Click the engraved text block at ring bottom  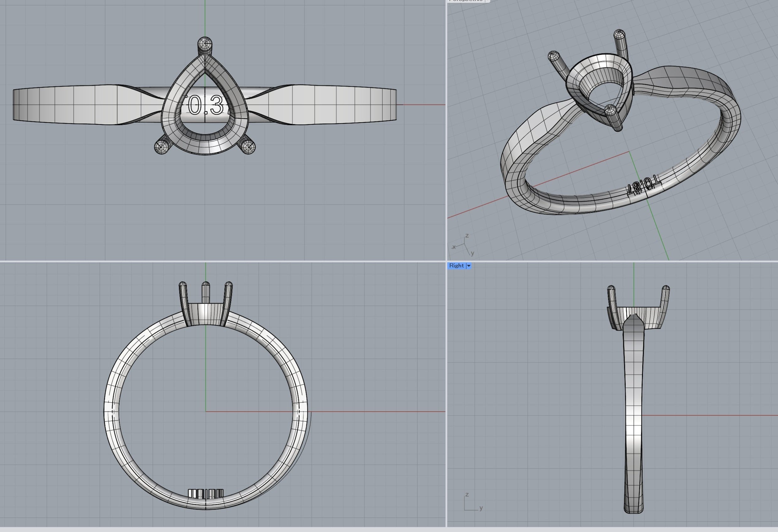pyautogui.click(x=205, y=493)
